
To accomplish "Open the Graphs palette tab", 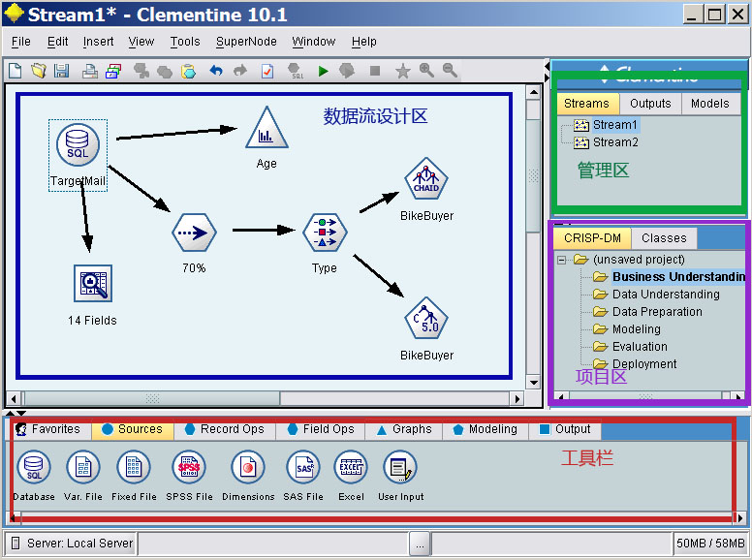I will tap(404, 429).
